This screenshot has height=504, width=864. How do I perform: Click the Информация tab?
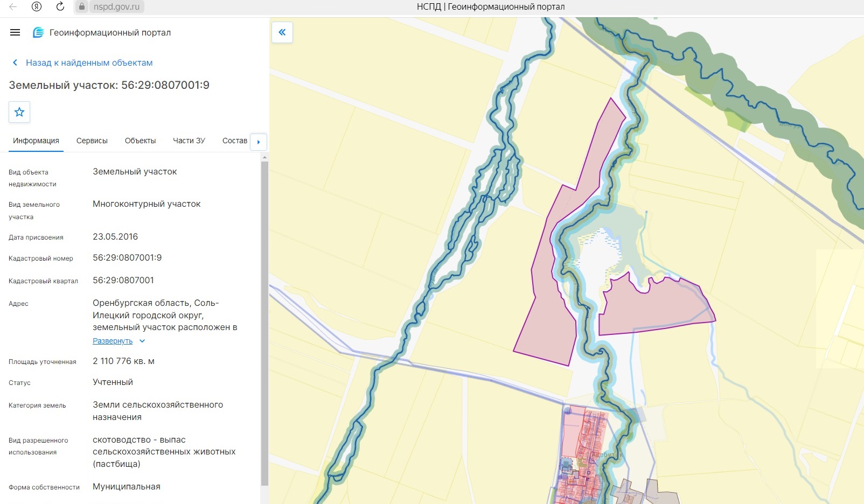pyautogui.click(x=36, y=141)
